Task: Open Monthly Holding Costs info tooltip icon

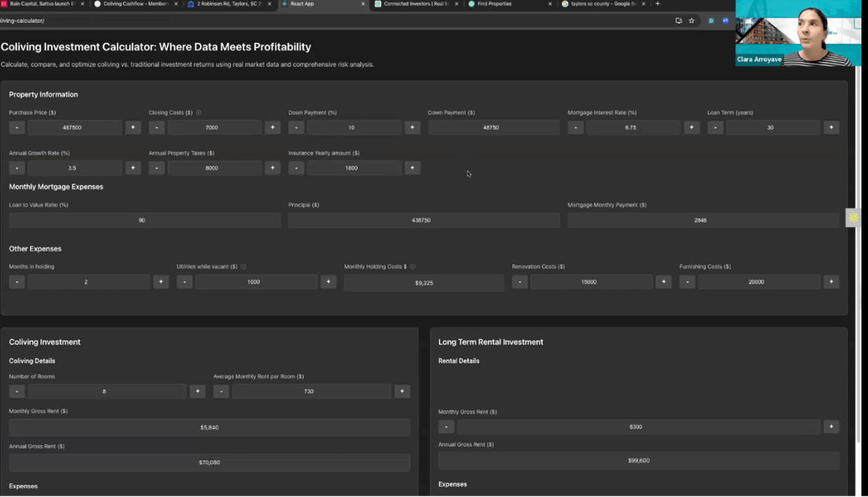Action: [x=412, y=267]
